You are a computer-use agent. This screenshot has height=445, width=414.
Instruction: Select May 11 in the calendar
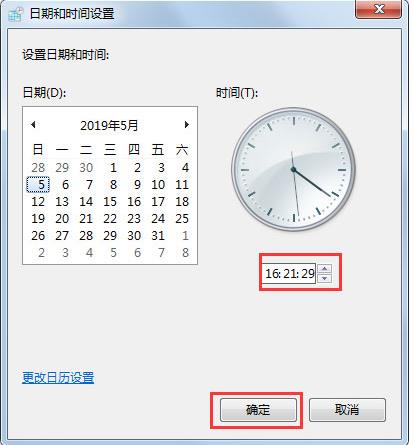[x=182, y=185]
